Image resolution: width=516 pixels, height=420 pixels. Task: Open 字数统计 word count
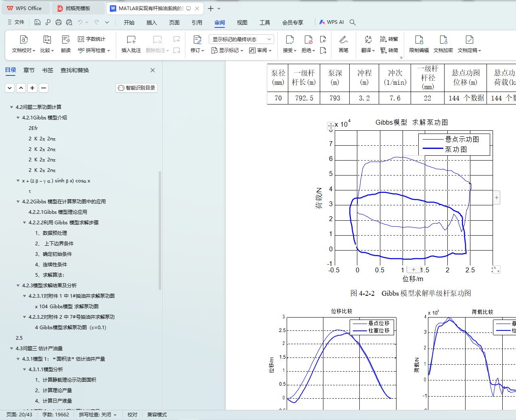[x=92, y=39]
